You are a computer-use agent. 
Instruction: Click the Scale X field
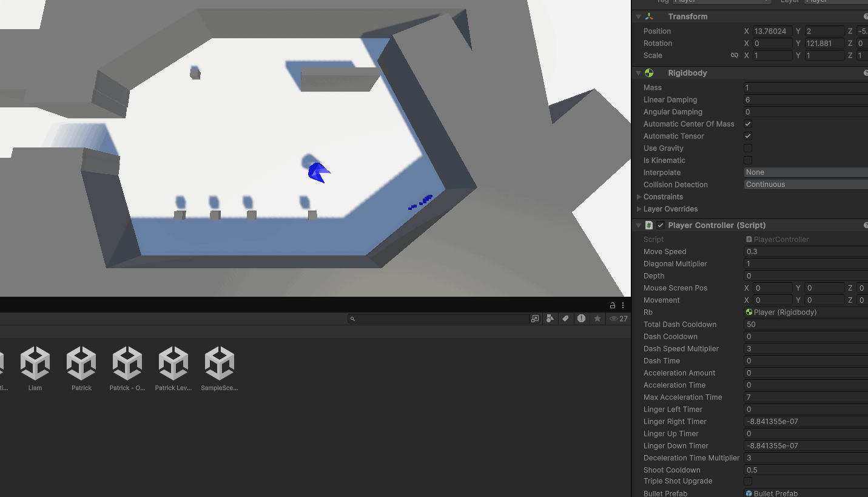coord(772,55)
